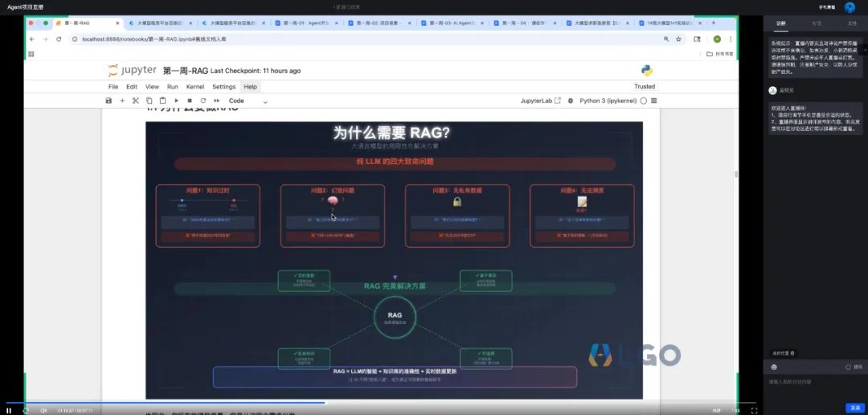Open the video quality selector in the player
The width and height of the screenshot is (868, 415).
tap(716, 410)
